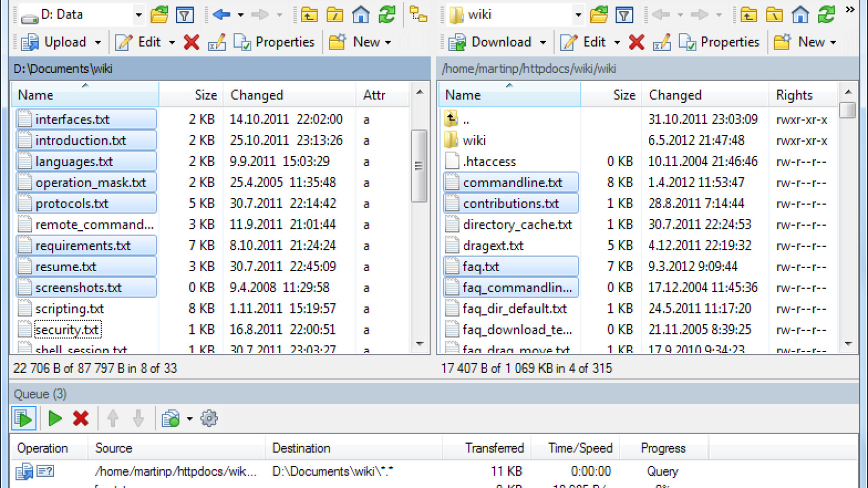Screen dimensions: 868x488
Task: Go to the remote home directory
Action: click(x=800, y=15)
